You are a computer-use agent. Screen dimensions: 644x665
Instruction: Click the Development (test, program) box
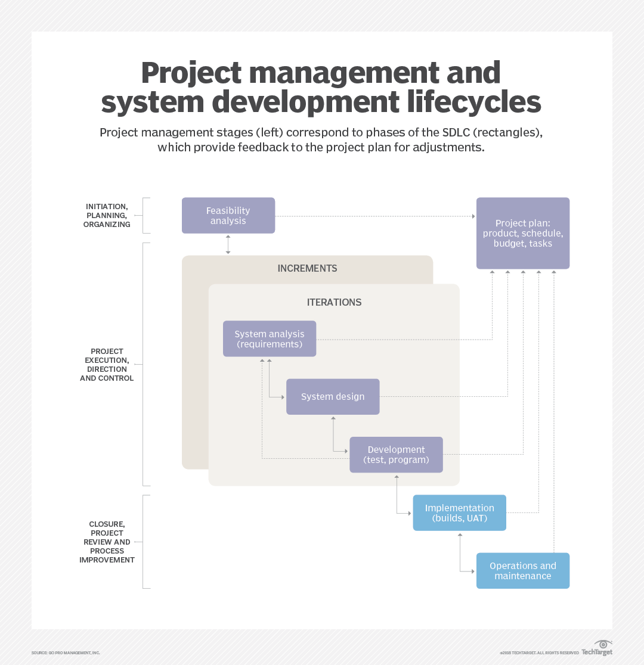[x=396, y=455]
